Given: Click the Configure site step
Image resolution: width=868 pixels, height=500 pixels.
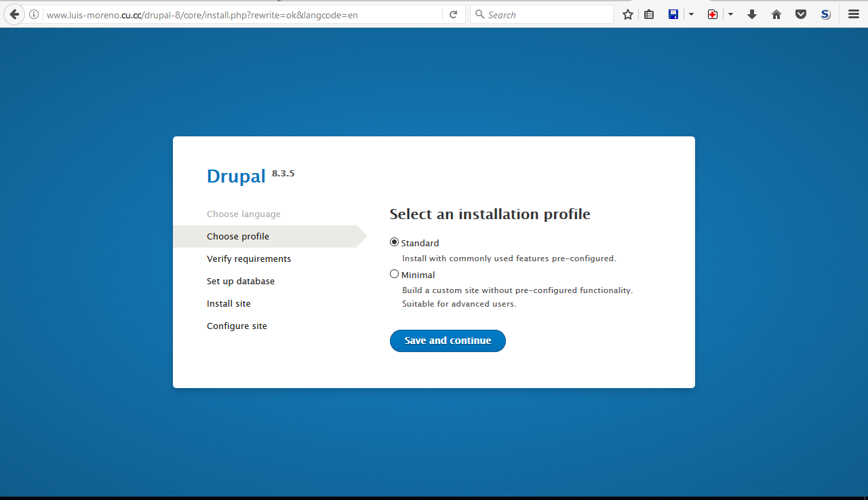Looking at the screenshot, I should (x=237, y=326).
